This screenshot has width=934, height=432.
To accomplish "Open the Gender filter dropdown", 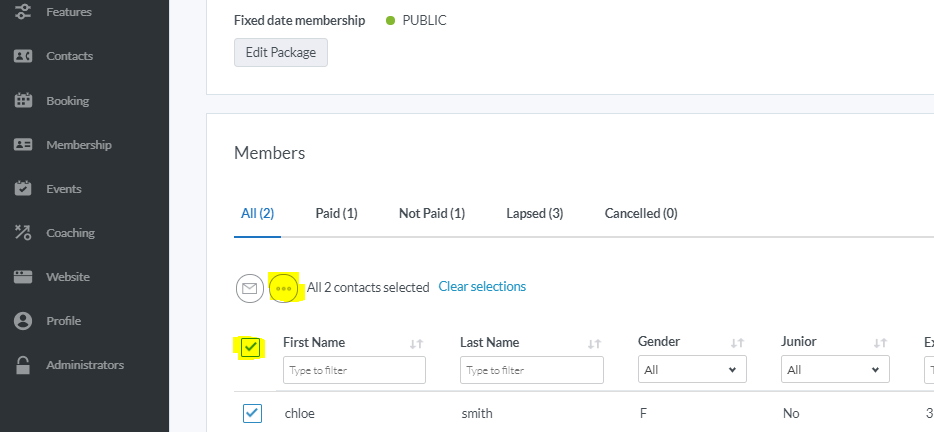I will coord(692,370).
